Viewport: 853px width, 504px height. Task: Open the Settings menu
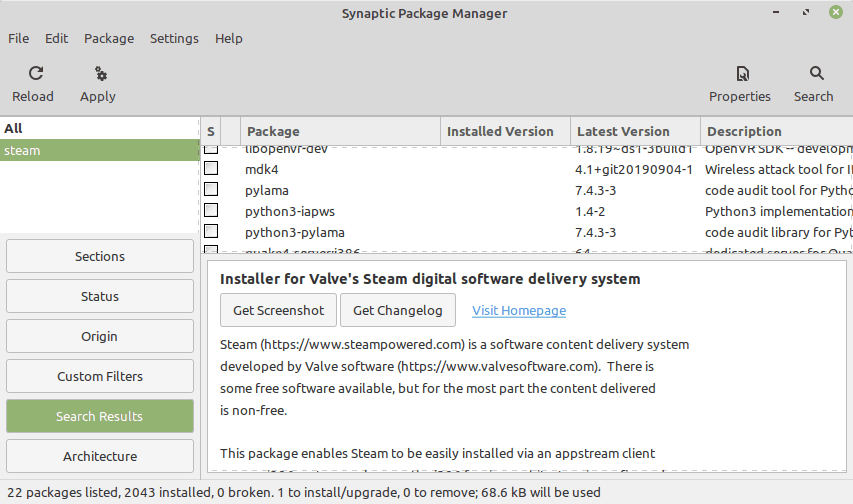coord(174,39)
